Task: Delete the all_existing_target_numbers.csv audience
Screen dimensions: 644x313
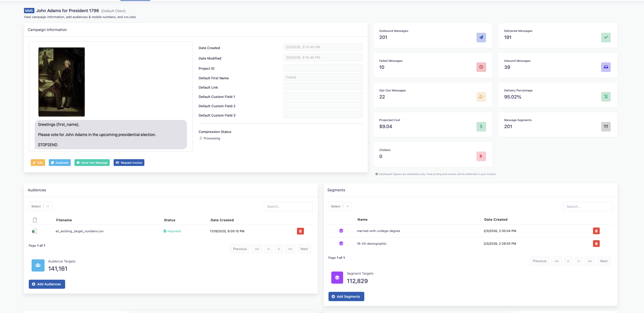Action: [300, 231]
